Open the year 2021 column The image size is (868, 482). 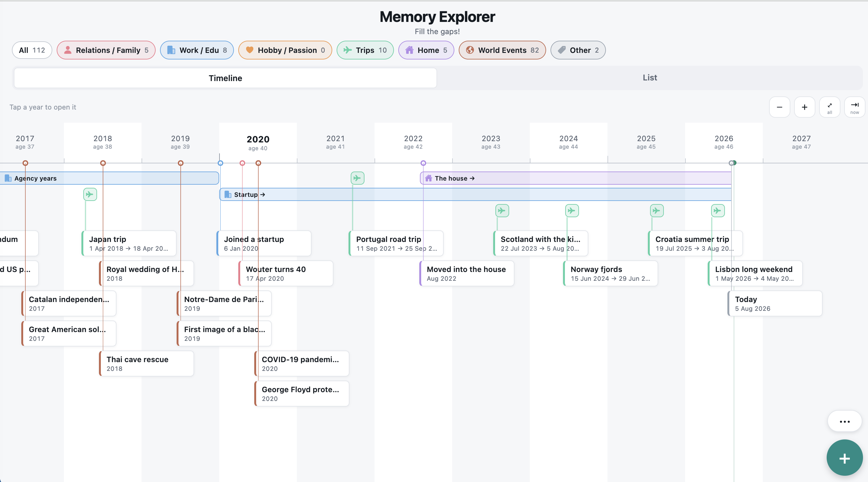click(x=336, y=142)
